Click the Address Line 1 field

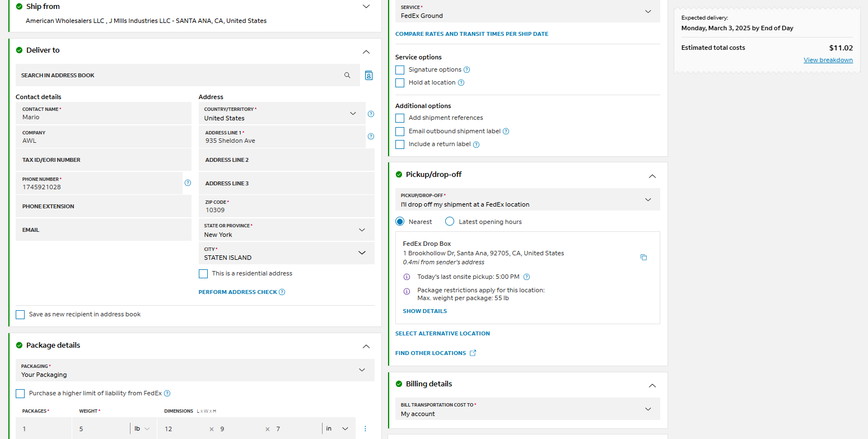(282, 137)
